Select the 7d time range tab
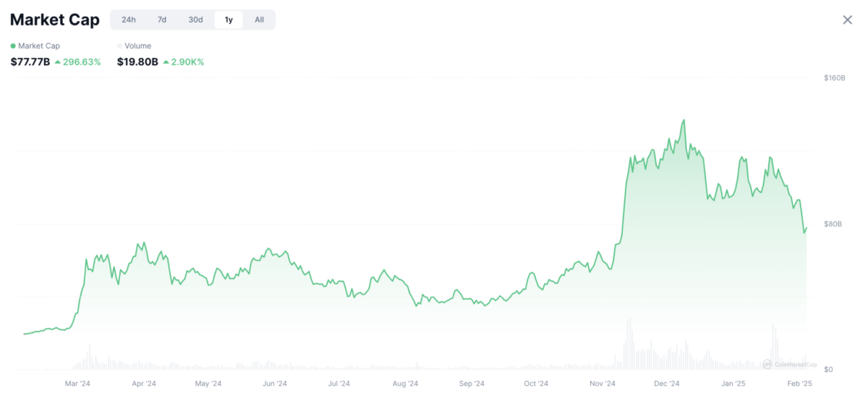 162,20
